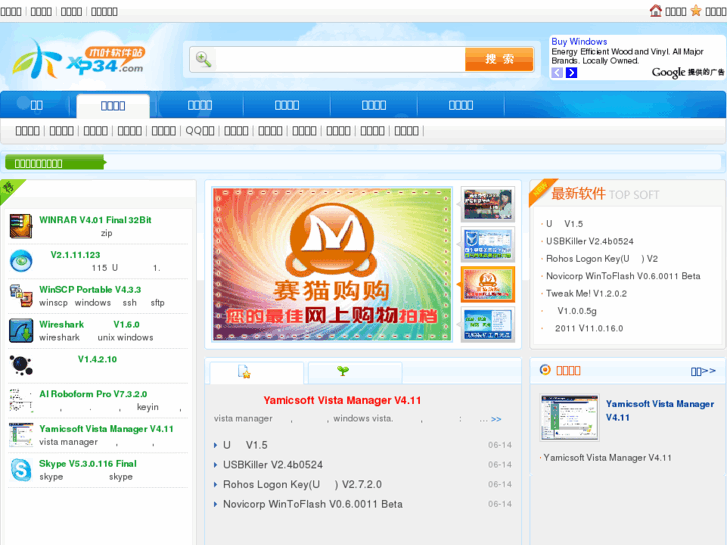The width and height of the screenshot is (727, 545).
Task: Select the highlighted white navigation tab
Action: pos(113,106)
